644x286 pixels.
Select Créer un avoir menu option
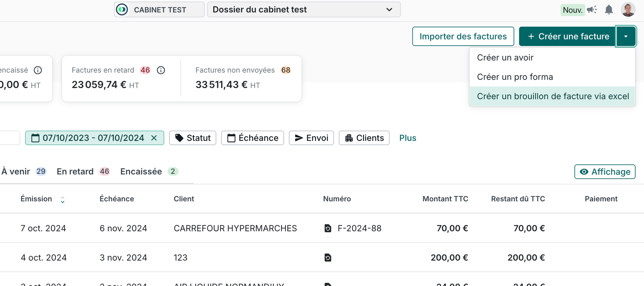pyautogui.click(x=505, y=58)
